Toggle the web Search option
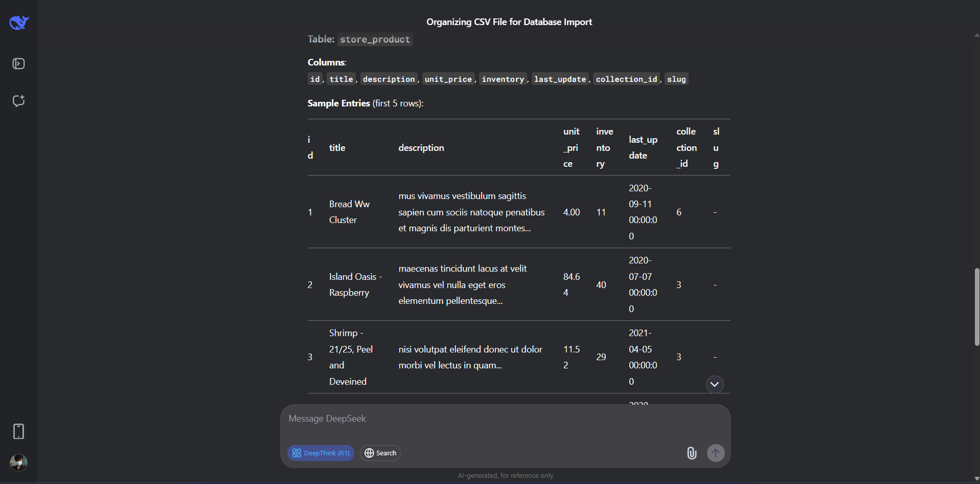Image resolution: width=980 pixels, height=484 pixels. pos(380,453)
